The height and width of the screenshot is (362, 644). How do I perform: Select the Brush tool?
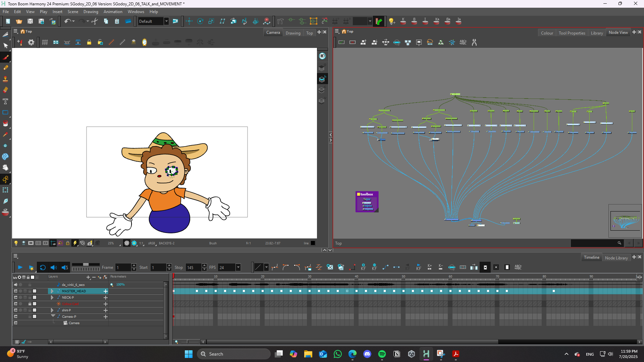5,57
